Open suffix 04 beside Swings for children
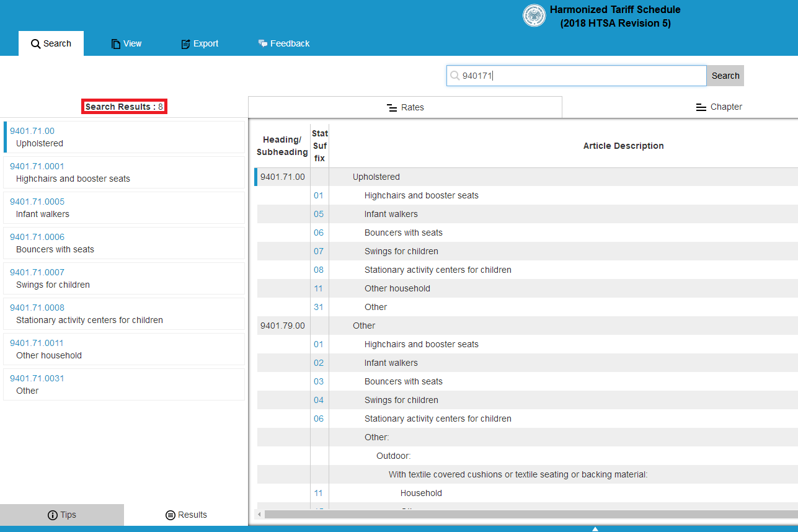The width and height of the screenshot is (798, 532). [319, 400]
